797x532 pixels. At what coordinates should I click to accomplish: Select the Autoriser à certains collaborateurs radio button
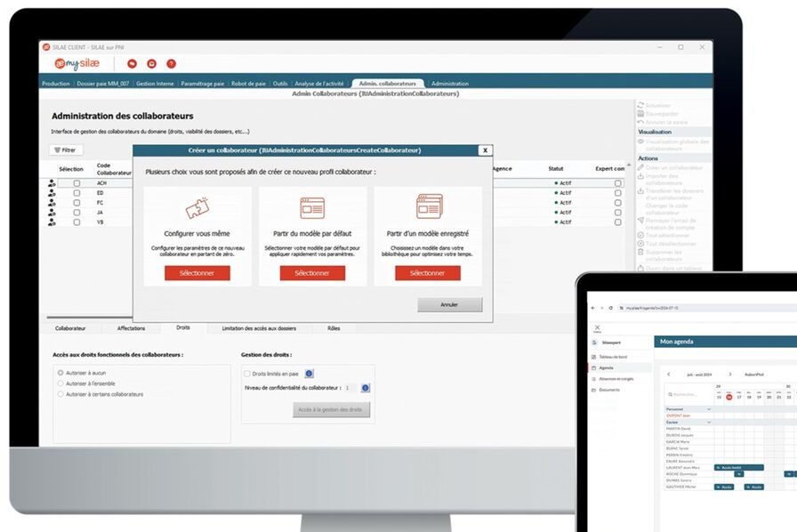point(60,394)
